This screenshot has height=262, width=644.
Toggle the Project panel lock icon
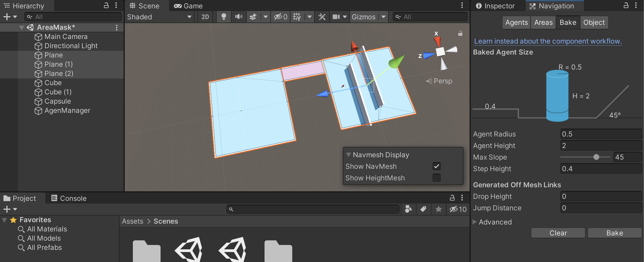pos(452,198)
